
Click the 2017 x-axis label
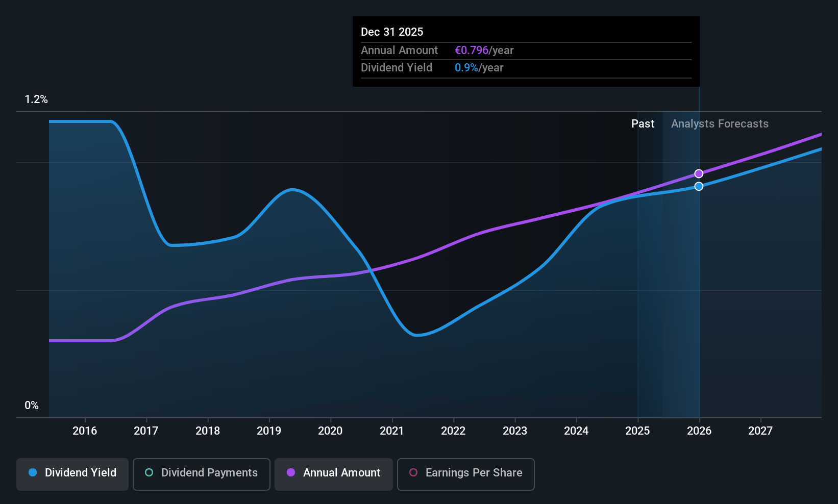pyautogui.click(x=146, y=431)
